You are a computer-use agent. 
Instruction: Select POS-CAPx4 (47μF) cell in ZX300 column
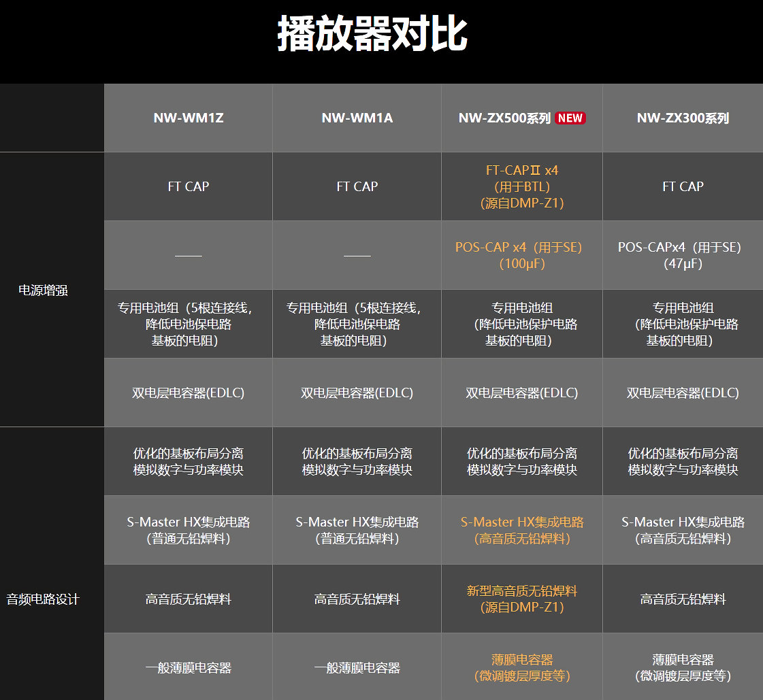tap(681, 255)
